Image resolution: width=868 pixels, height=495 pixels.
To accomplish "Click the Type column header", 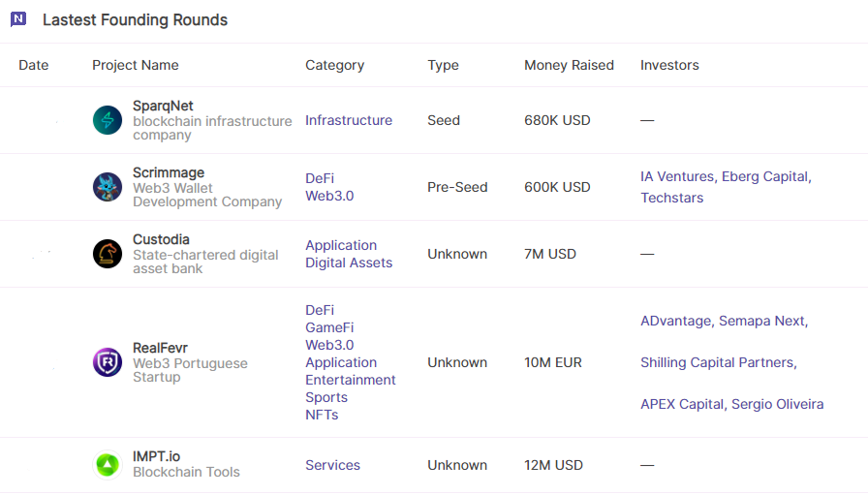I will (x=443, y=65).
